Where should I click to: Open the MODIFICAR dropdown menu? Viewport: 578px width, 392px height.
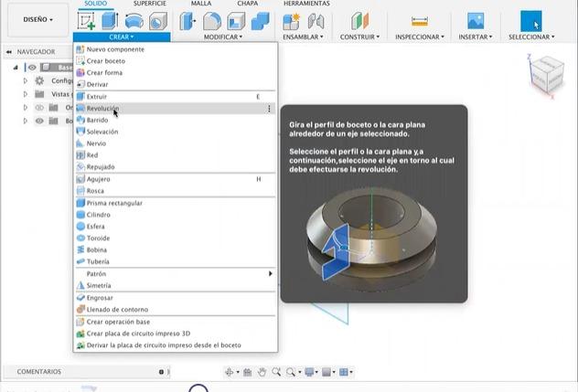coord(223,37)
